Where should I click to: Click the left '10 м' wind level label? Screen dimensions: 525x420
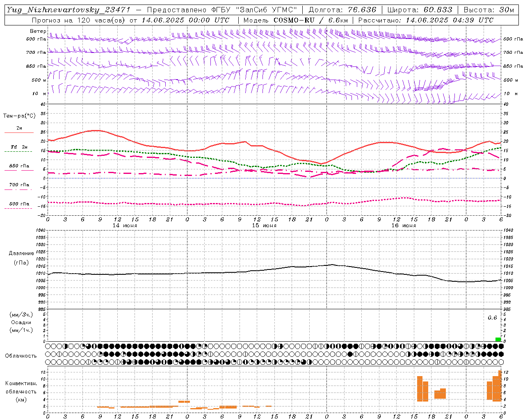point(39,94)
